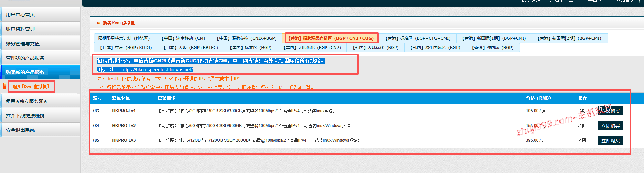This screenshot has height=173, width=644.
Task: Buy the HKPRO-Lv2 plan with 立即购买
Action: 610,126
